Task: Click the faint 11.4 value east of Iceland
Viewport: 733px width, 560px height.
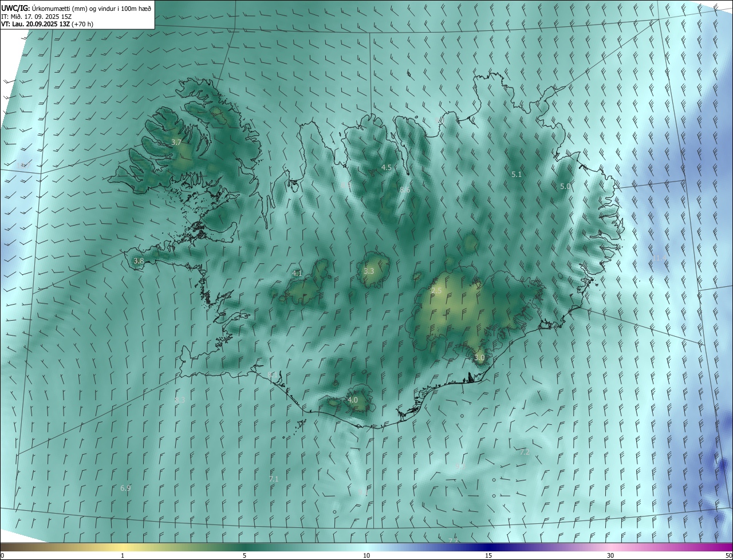Action: click(660, 258)
